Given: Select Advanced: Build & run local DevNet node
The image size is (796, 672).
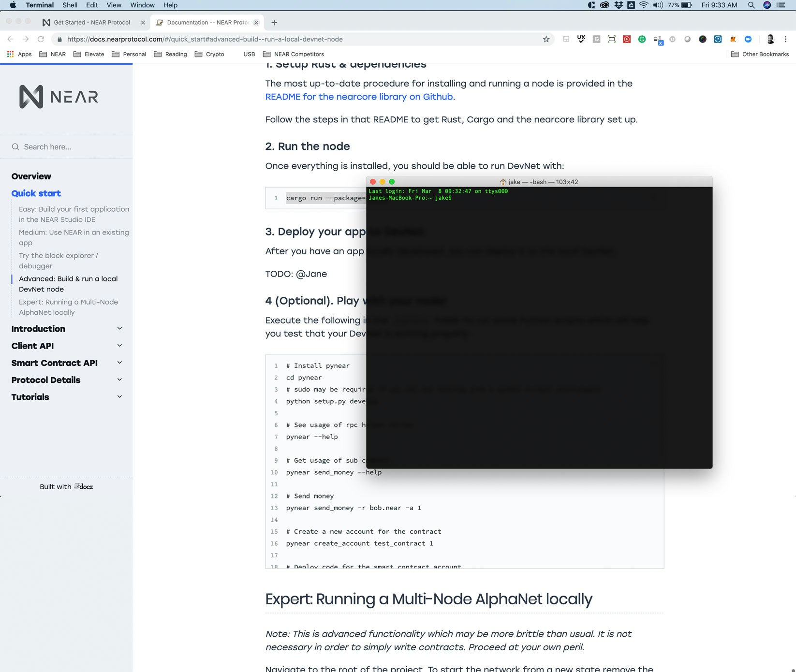Looking at the screenshot, I should (x=68, y=284).
